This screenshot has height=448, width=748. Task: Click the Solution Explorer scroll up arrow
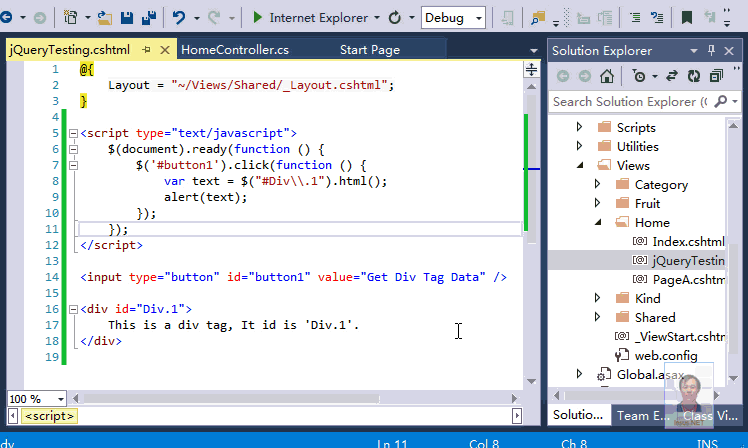point(733,125)
